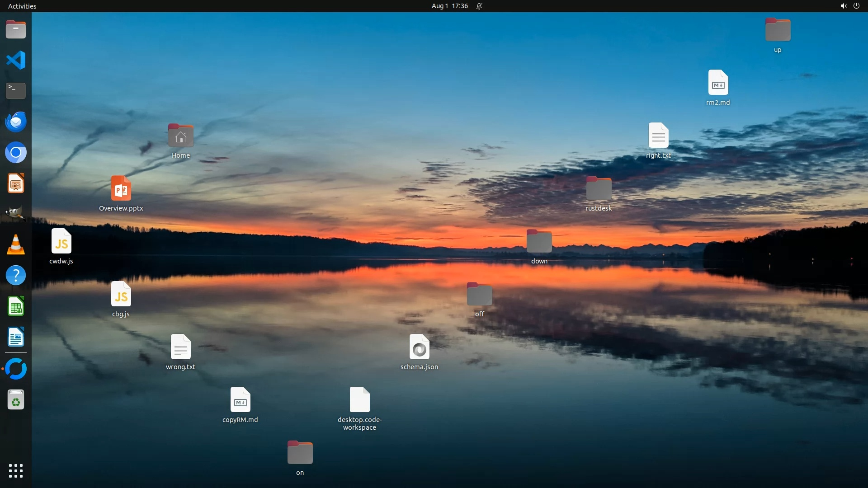Select the desktop.code-workspace file
Screen dimensions: 868x488
point(359,400)
